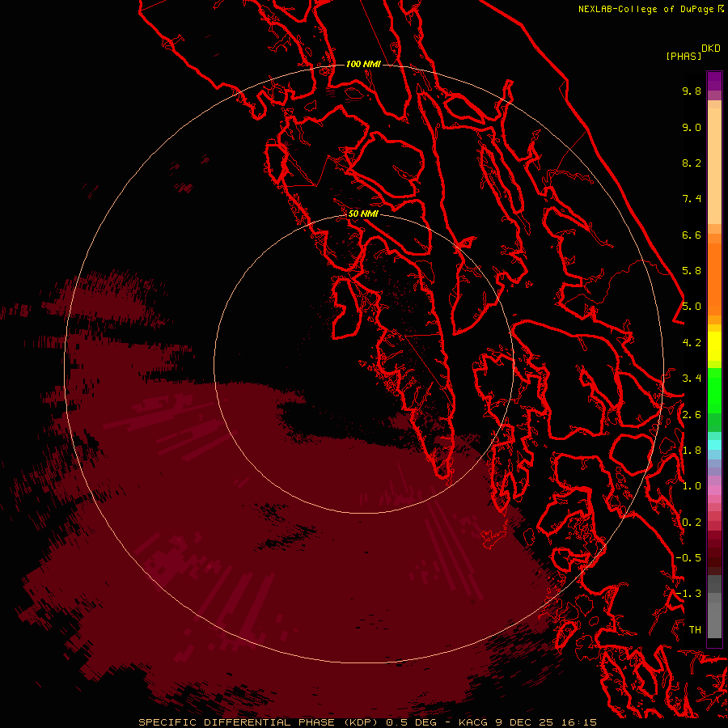Click the Specific Differential Phase KACG caption
Screen dimensions: 728x728
[368, 722]
